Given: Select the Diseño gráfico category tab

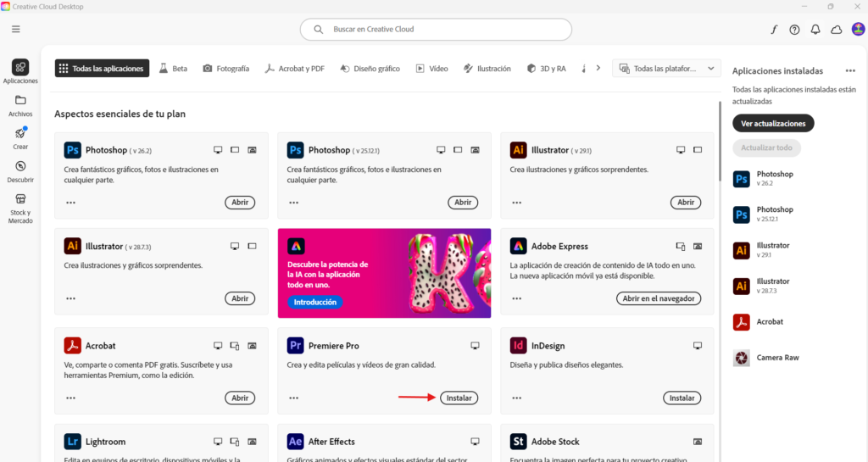Looking at the screenshot, I should 370,69.
